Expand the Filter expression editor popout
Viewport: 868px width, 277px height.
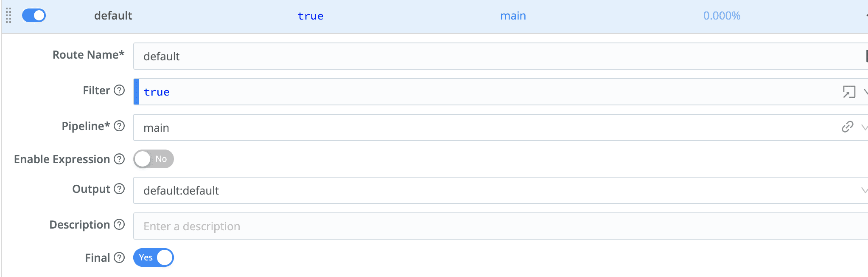[x=848, y=92]
